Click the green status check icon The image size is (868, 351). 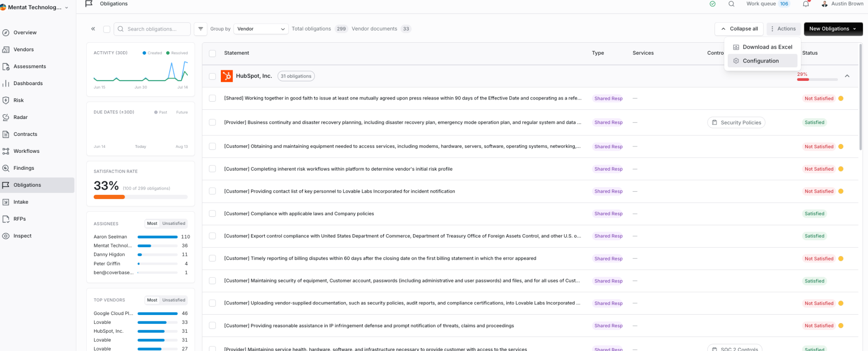click(712, 4)
